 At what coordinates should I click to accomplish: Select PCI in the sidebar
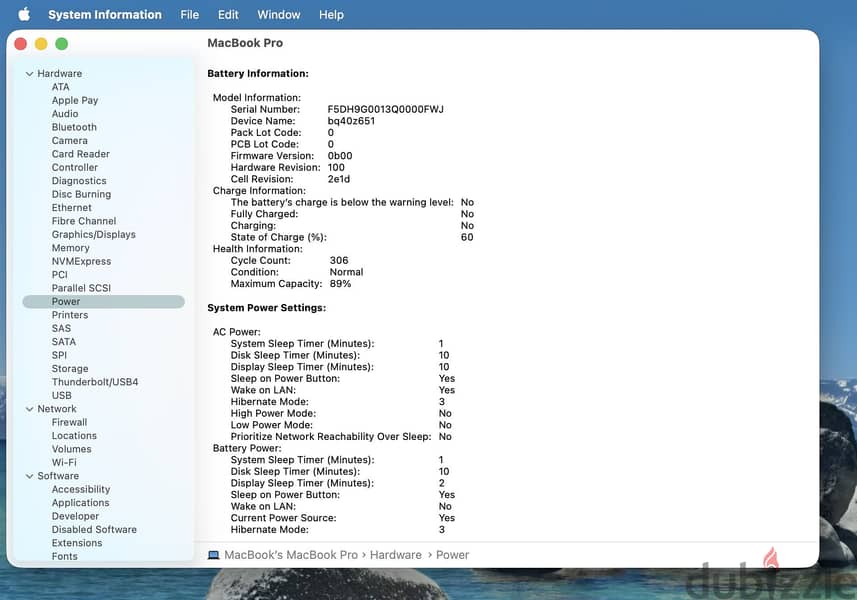point(60,275)
